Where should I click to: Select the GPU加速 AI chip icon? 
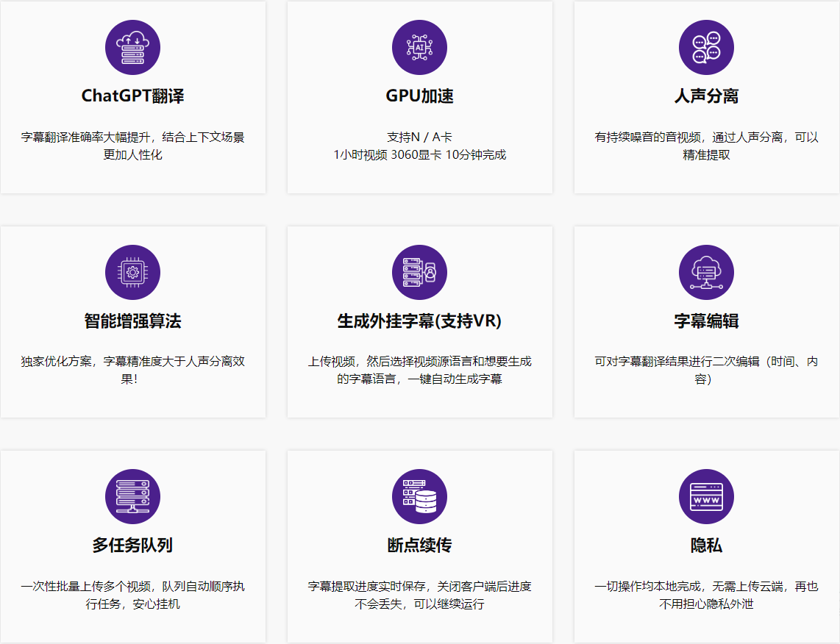coord(419,47)
